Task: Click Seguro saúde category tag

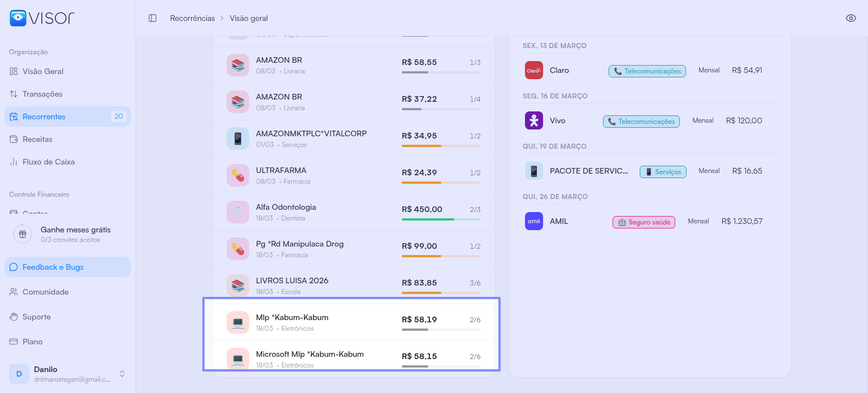Action: pos(644,222)
